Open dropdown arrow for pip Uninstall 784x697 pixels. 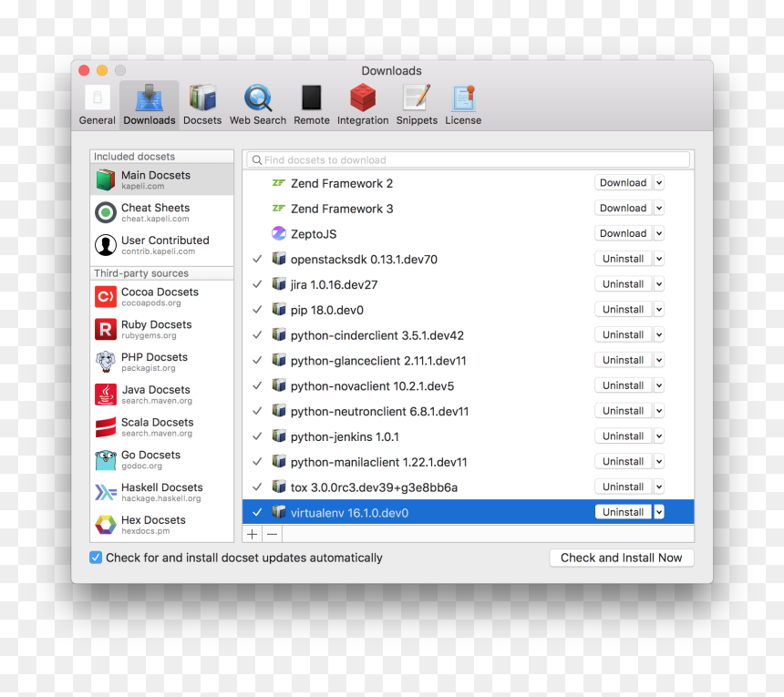pos(659,309)
